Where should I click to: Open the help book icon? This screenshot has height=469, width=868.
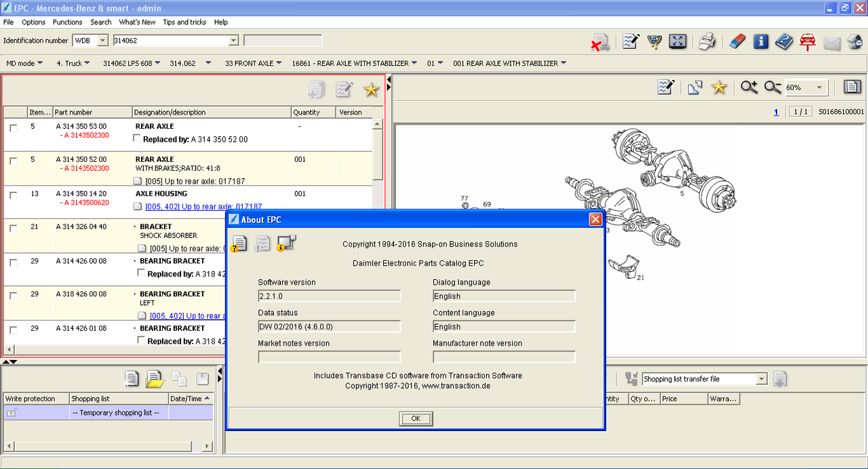point(784,42)
